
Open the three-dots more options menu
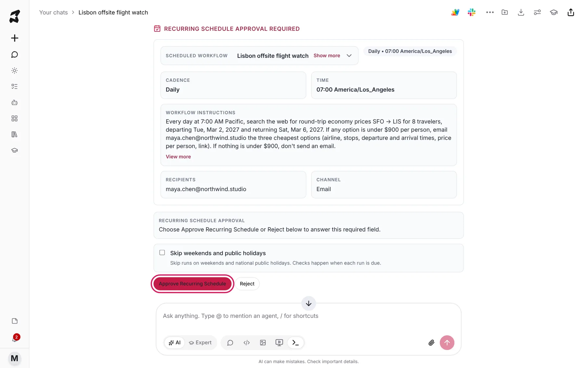(490, 12)
